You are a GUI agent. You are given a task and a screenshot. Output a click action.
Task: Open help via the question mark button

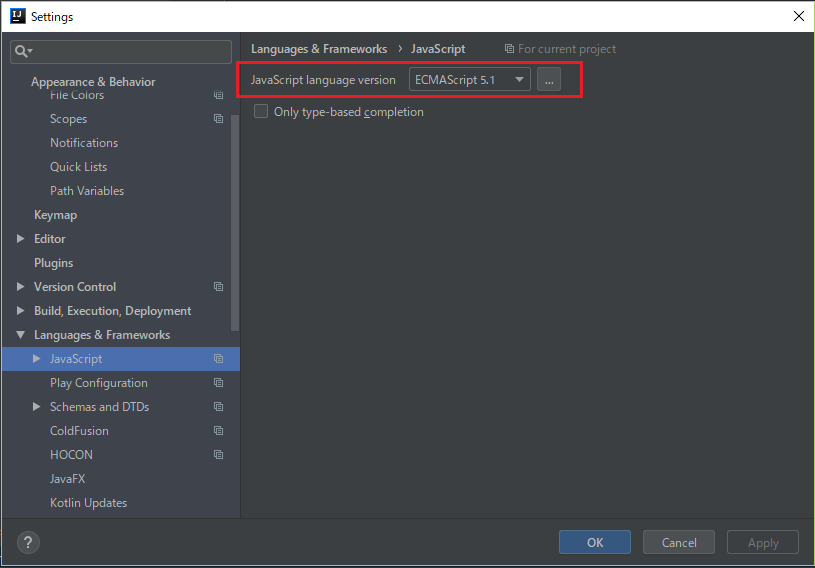28,543
